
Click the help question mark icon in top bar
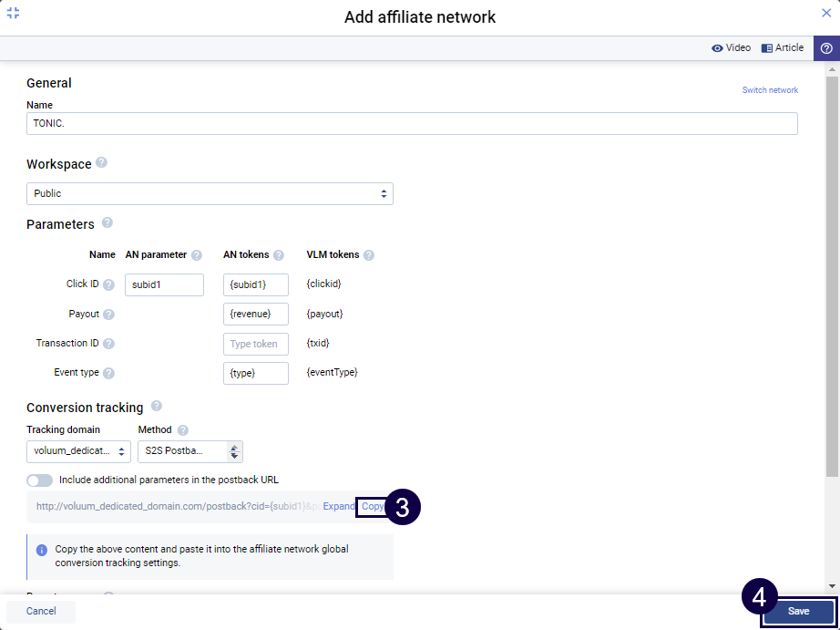(826, 48)
